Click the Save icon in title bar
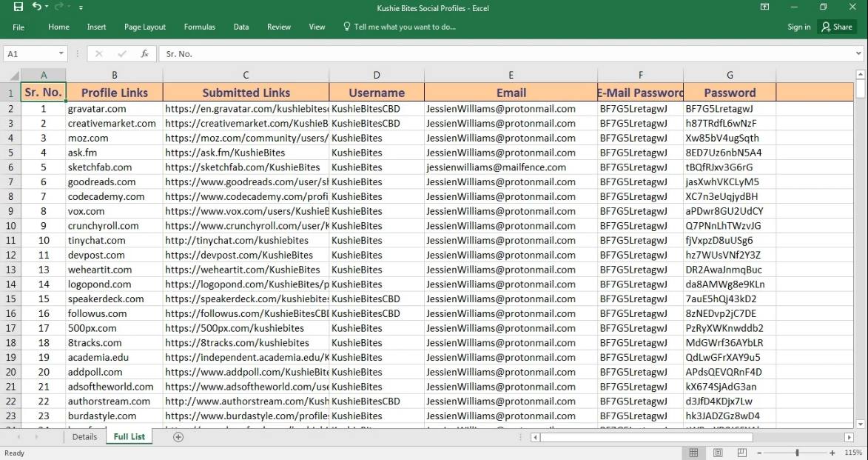 [x=18, y=8]
